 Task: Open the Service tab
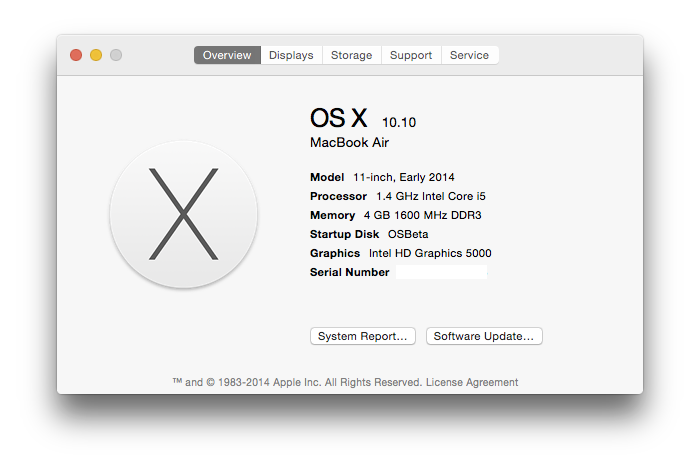[470, 55]
